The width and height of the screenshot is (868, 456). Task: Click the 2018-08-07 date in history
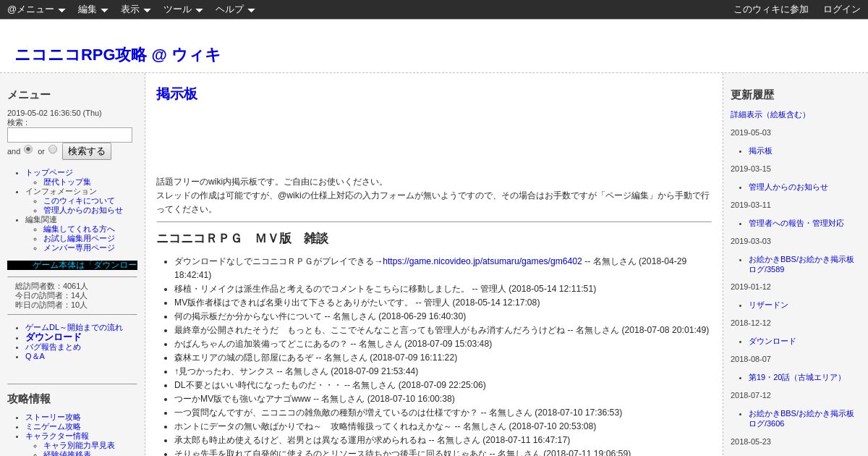point(751,359)
